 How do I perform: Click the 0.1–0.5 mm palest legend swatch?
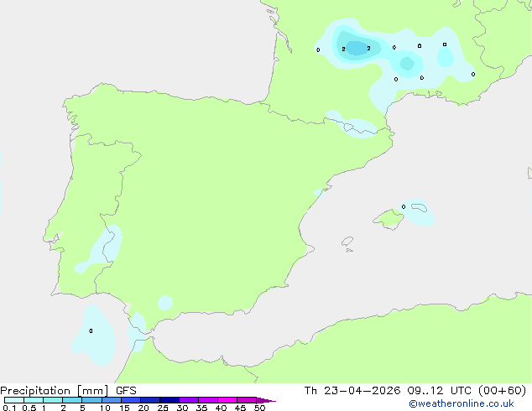pyautogui.click(x=14, y=400)
